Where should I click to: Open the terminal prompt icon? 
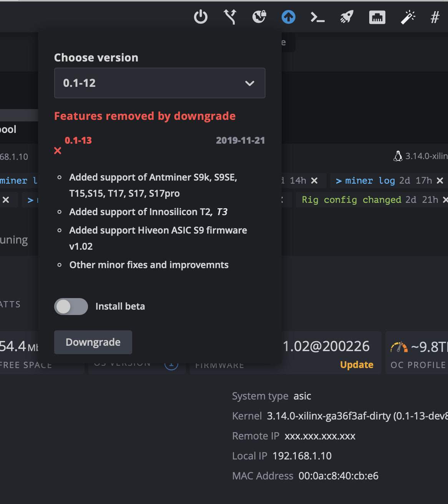pyautogui.click(x=317, y=17)
